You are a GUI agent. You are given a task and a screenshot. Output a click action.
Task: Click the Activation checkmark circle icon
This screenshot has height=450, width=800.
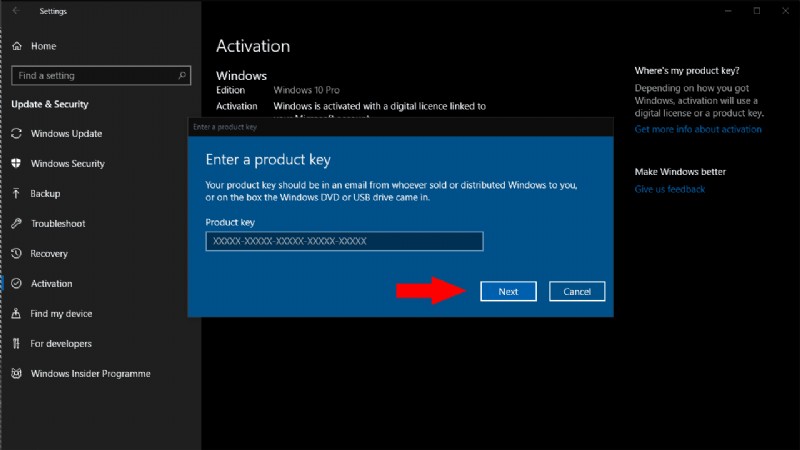pyautogui.click(x=16, y=284)
